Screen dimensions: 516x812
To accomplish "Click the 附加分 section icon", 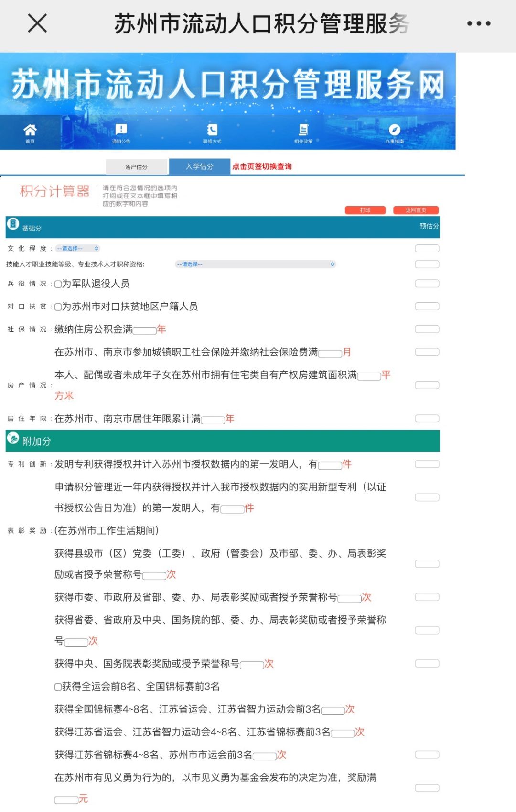I will [x=13, y=438].
